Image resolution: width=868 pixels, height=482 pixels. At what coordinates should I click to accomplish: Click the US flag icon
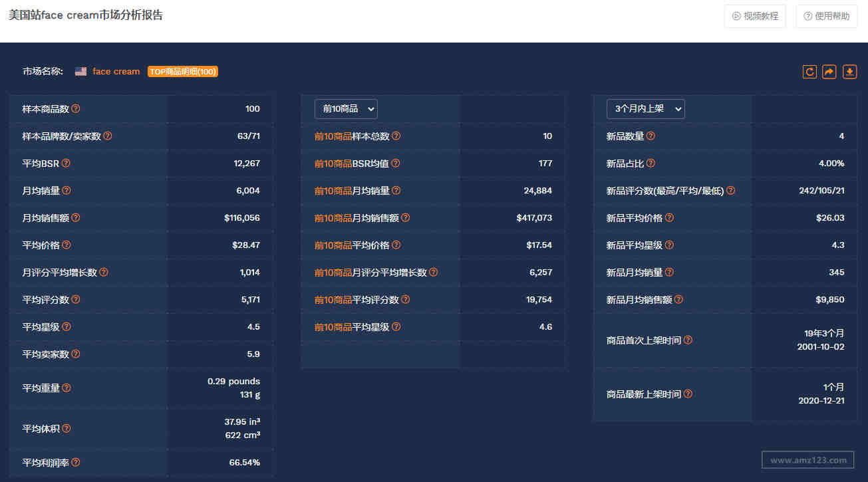[x=80, y=72]
